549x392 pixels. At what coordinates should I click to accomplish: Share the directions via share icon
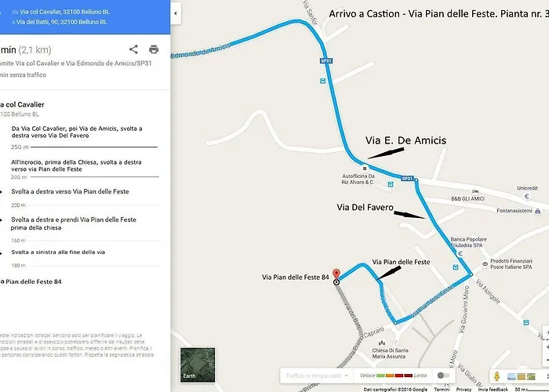133,49
